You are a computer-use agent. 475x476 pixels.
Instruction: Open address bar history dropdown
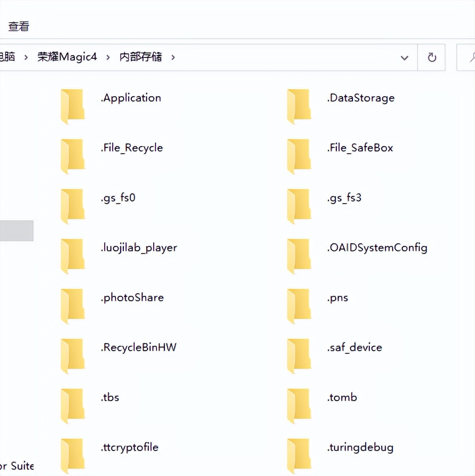(404, 57)
